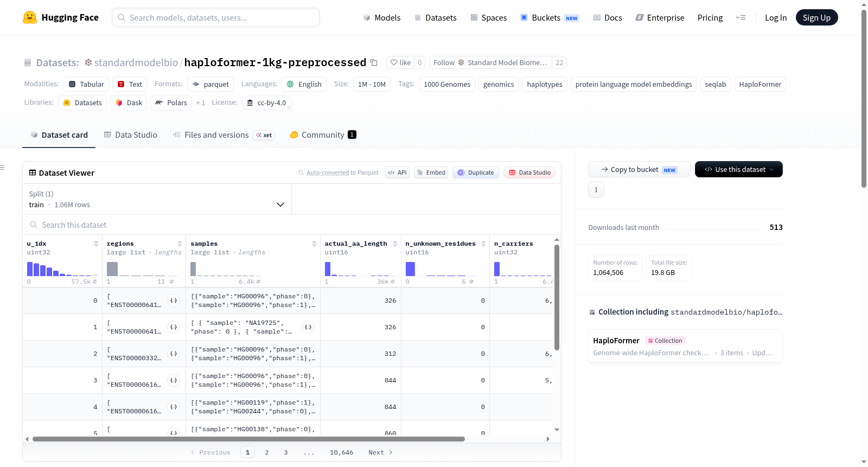Click the Duplicate button
Screen dimensions: 868x467
(476, 172)
